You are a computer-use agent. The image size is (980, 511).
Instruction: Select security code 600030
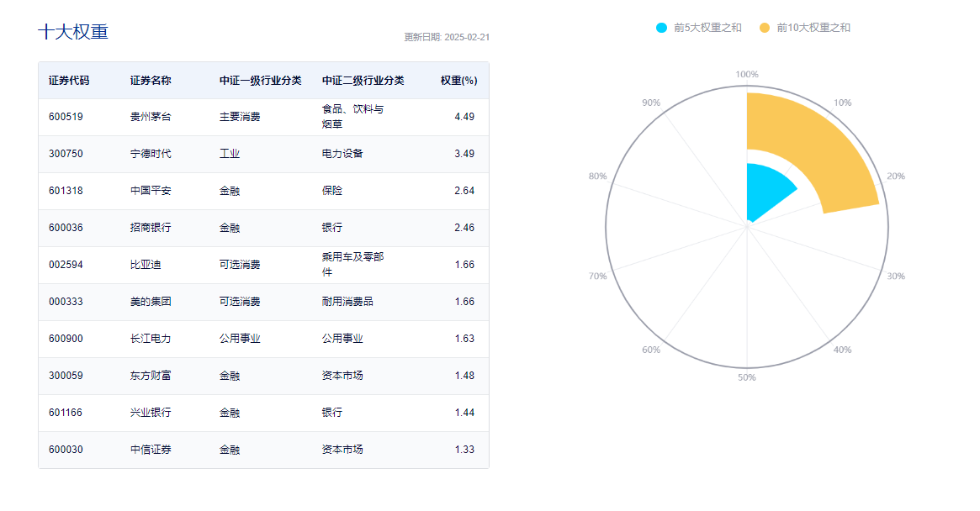tap(66, 449)
